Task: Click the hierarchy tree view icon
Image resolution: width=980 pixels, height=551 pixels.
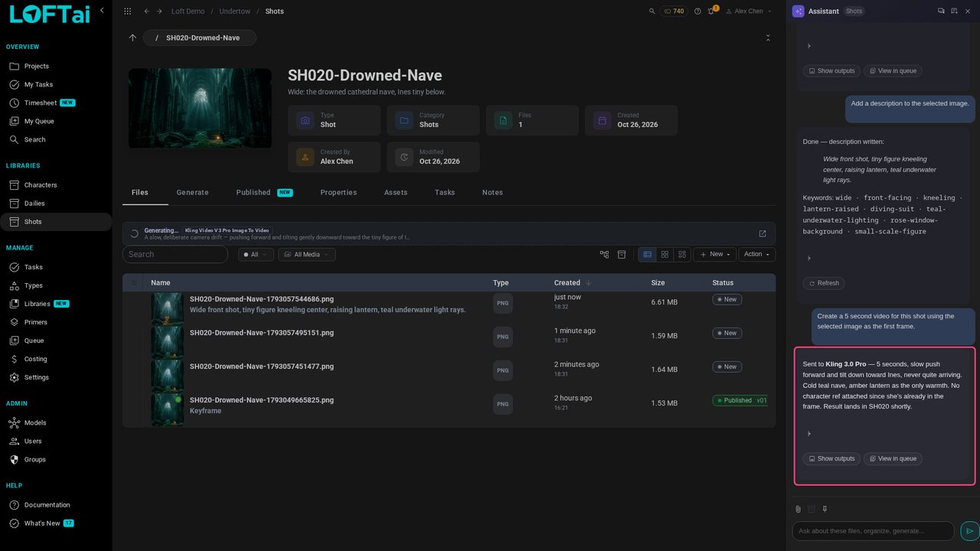Action: point(604,254)
